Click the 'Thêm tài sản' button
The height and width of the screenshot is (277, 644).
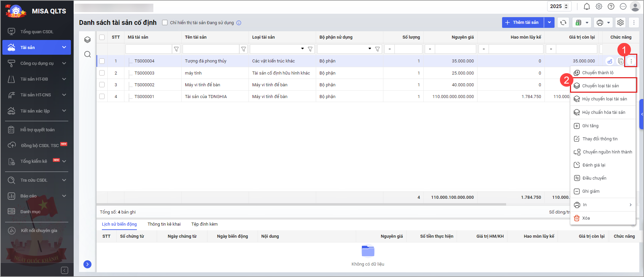tap(522, 22)
